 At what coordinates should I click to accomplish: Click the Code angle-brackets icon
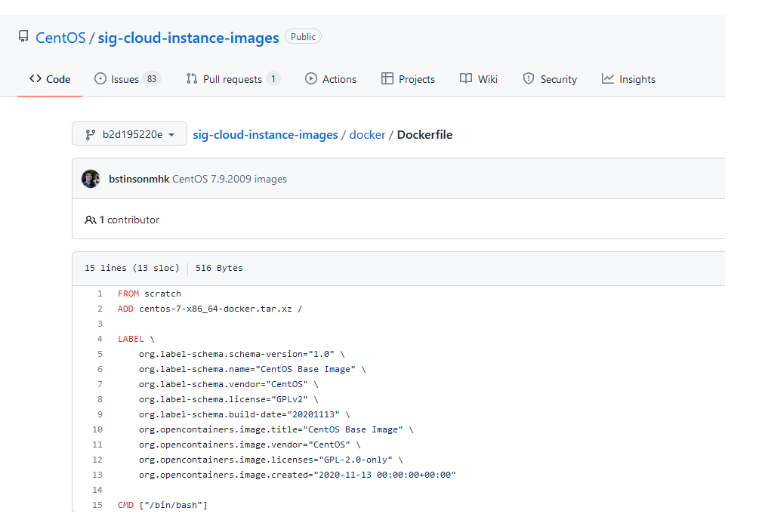pos(35,79)
